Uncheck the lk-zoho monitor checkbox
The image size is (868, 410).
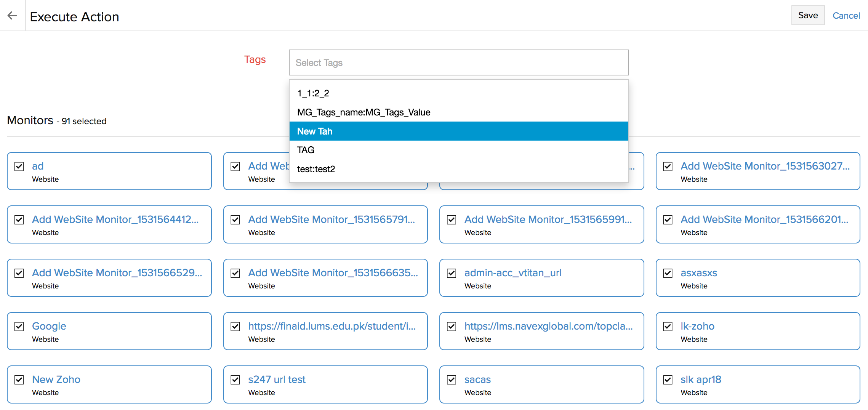(x=668, y=327)
